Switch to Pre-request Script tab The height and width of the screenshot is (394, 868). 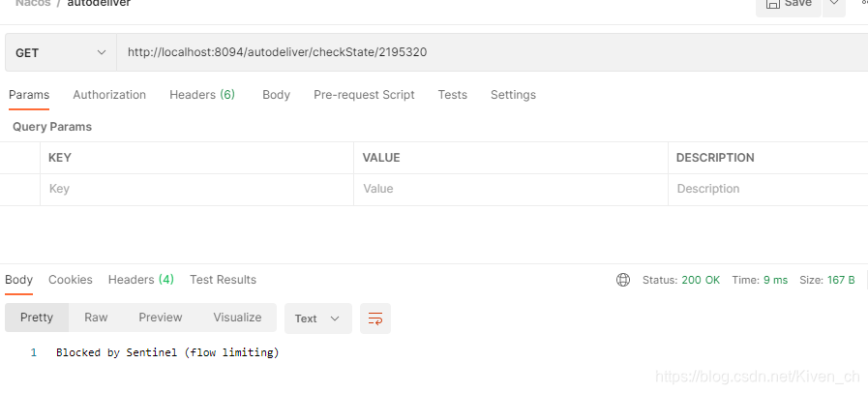(364, 95)
